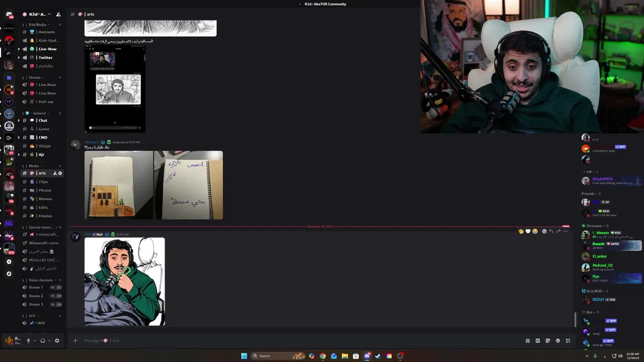Forward the message using arrow icon
The width and height of the screenshot is (644, 362).
coord(558,231)
